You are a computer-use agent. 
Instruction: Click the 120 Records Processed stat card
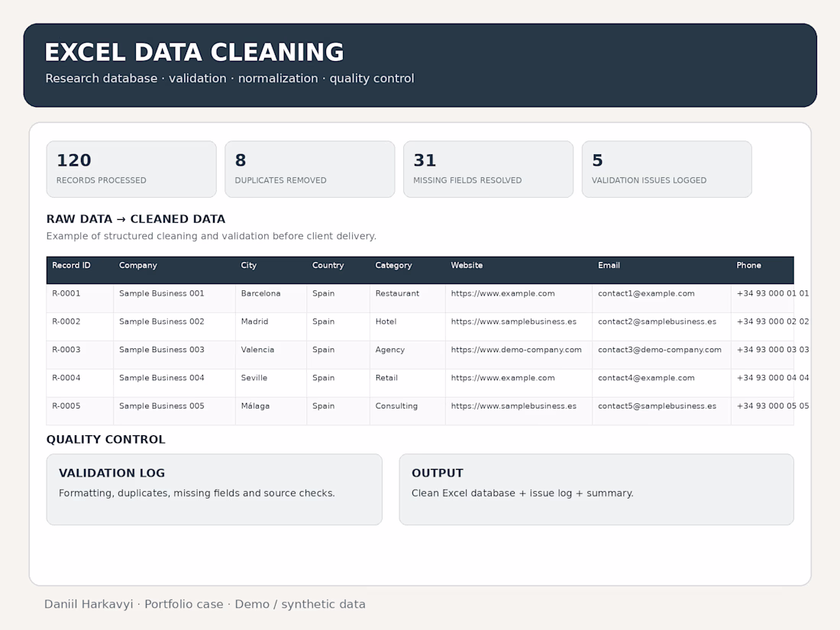pos(131,170)
